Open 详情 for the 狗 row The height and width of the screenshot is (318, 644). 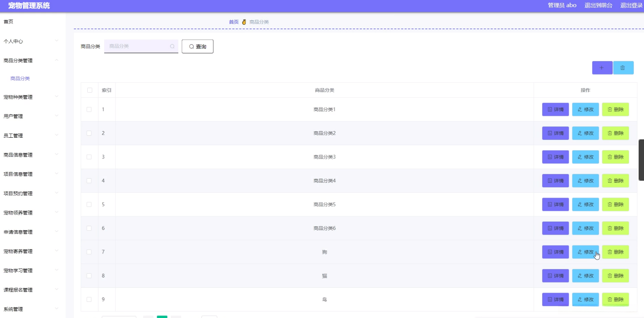555,252
